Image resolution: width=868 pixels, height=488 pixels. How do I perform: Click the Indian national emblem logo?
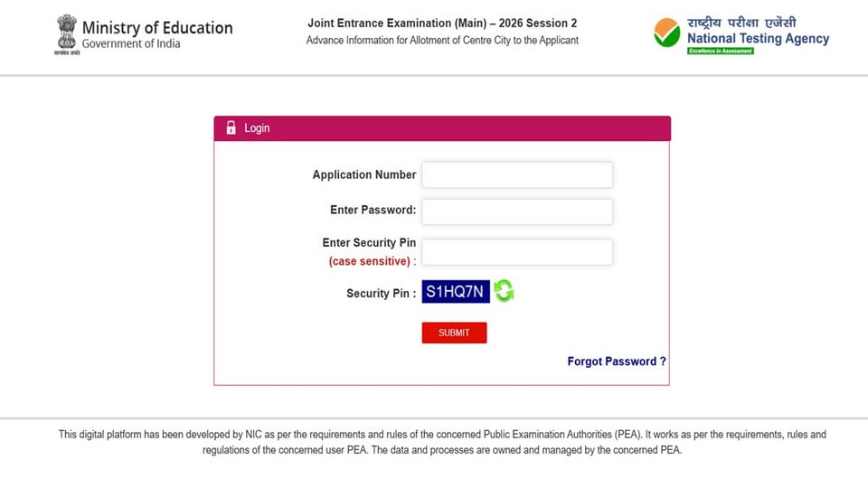pyautogui.click(x=66, y=34)
